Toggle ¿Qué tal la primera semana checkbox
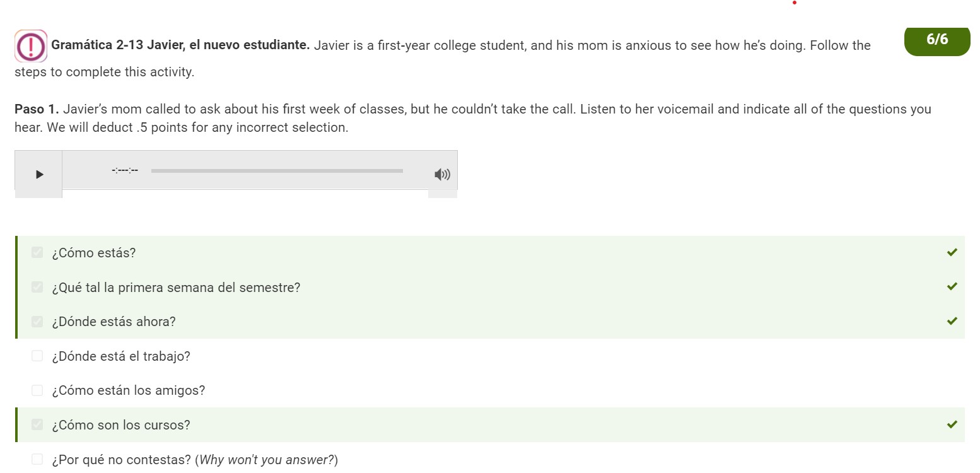The width and height of the screenshot is (980, 473). tap(37, 287)
